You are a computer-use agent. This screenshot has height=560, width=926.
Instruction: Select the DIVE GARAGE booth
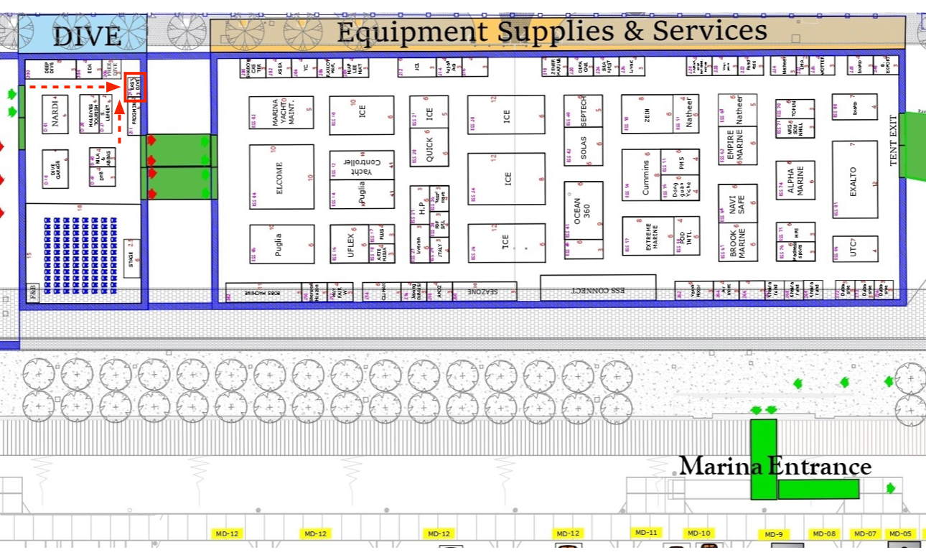(56, 169)
